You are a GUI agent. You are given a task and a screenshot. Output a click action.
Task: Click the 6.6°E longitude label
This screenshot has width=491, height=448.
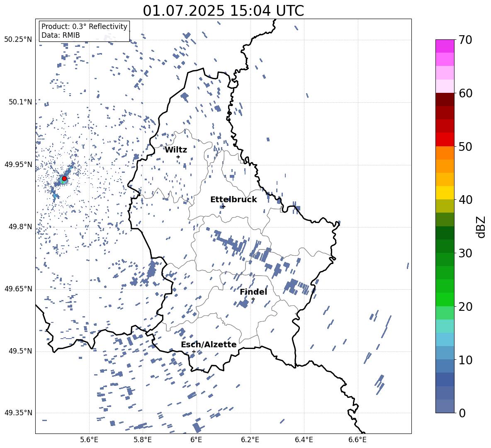[357, 440]
